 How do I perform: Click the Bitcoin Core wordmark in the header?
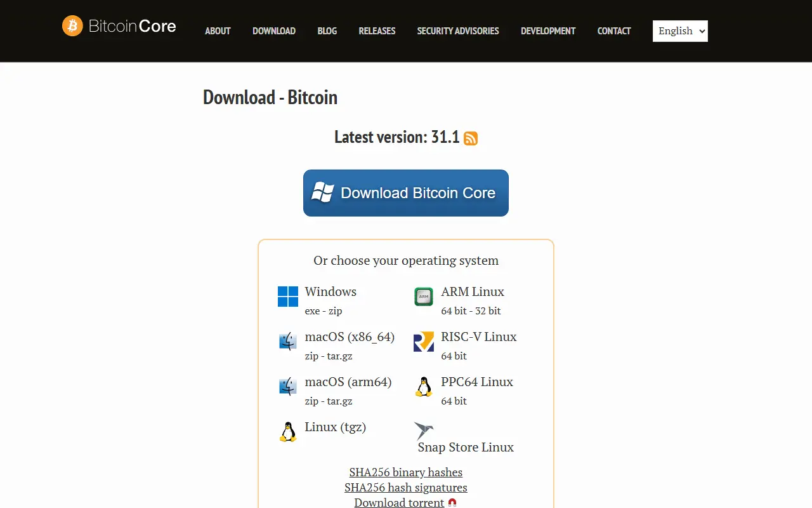133,26
